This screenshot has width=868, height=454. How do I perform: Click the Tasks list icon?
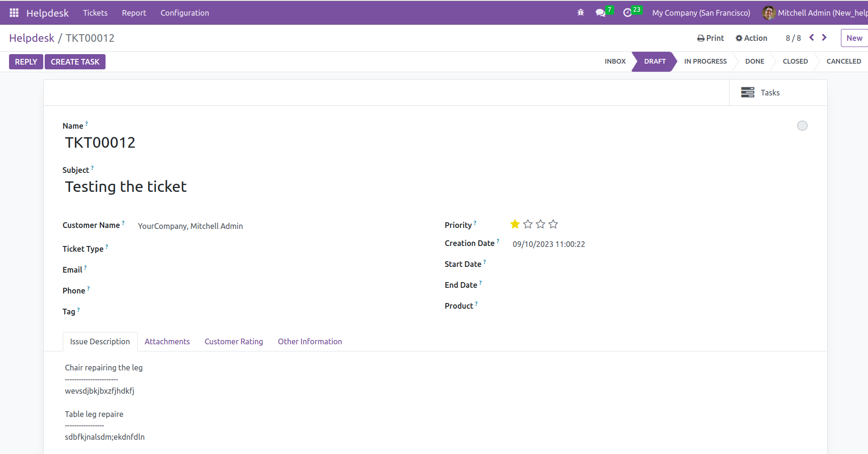(x=748, y=92)
